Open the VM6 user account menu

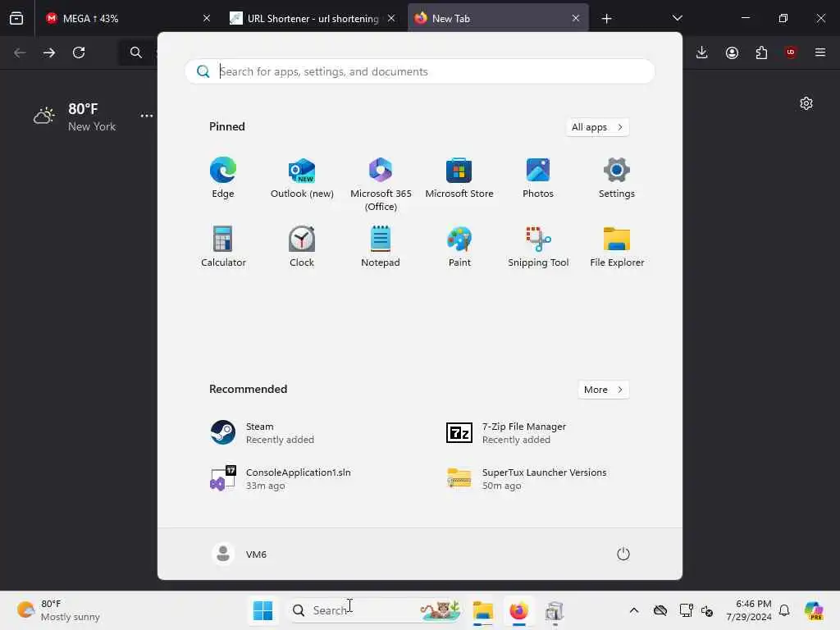tap(239, 554)
